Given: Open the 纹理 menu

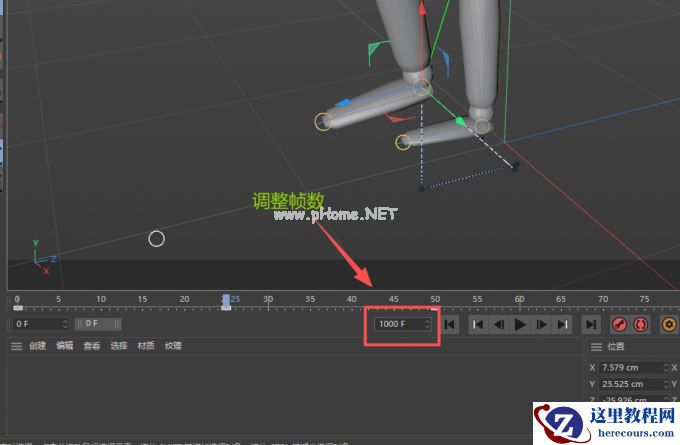Looking at the screenshot, I should tap(173, 346).
